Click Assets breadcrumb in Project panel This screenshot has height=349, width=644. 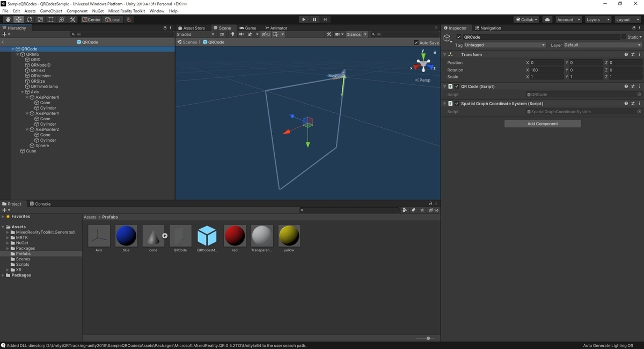[90, 217]
